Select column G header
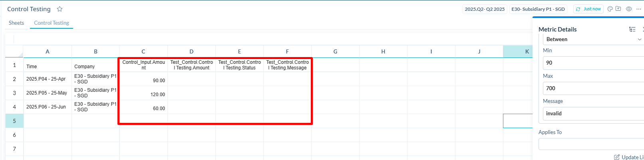644x160 pixels. click(x=335, y=51)
